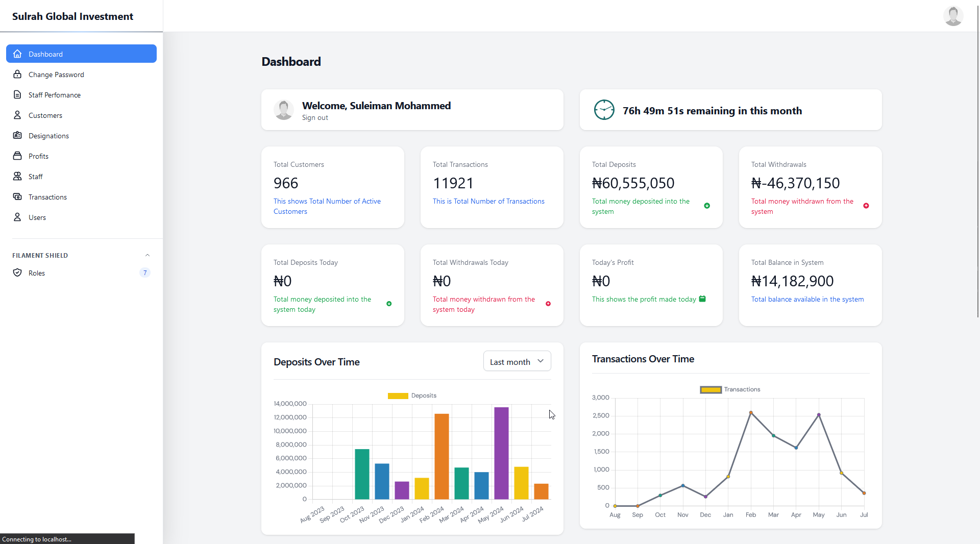Expand the Deposits chart timeframe selector chevron
Image resolution: width=980 pixels, height=544 pixels.
click(x=541, y=361)
